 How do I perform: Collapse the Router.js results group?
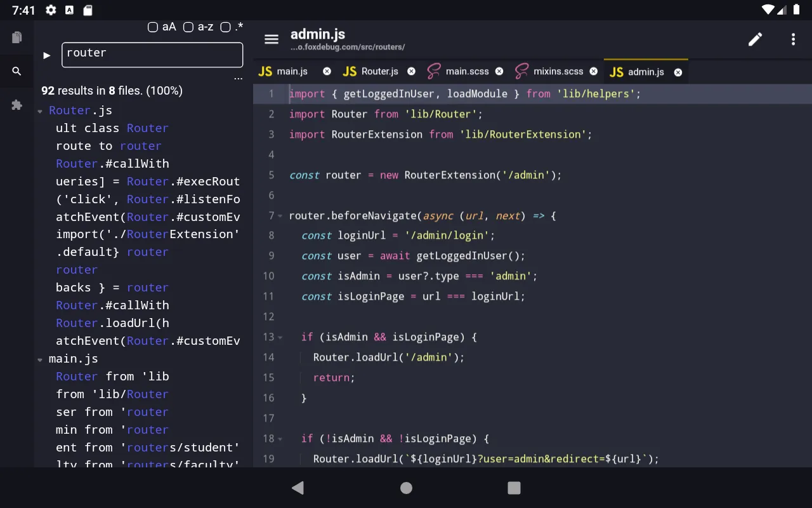tap(40, 111)
